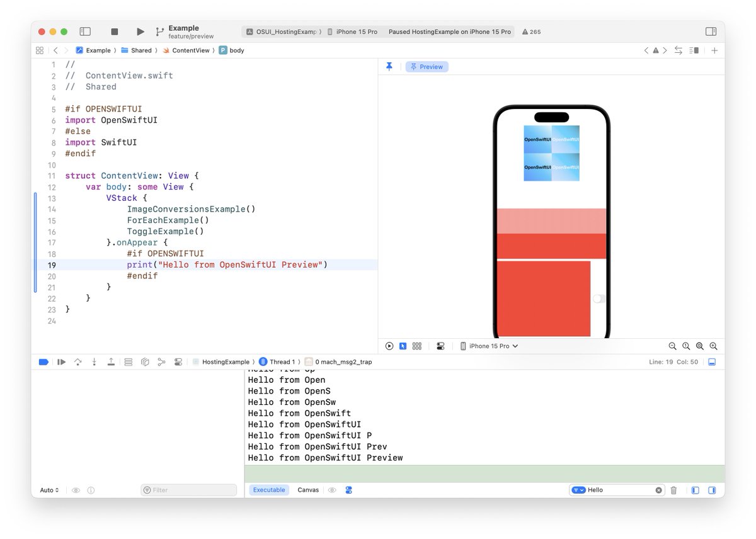The height and width of the screenshot is (539, 756).
Task: Start live preview mode
Action: [x=389, y=346]
